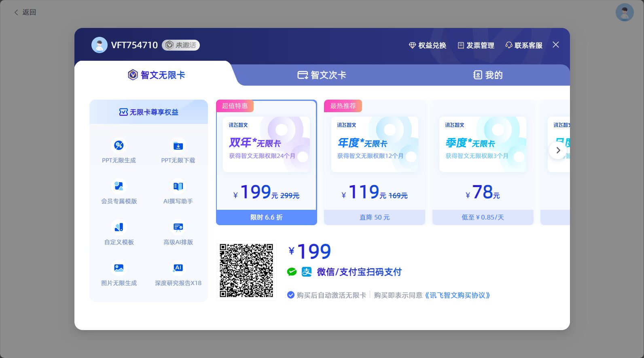Go back using the 返回 arrow
The image size is (644, 358).
coord(25,13)
